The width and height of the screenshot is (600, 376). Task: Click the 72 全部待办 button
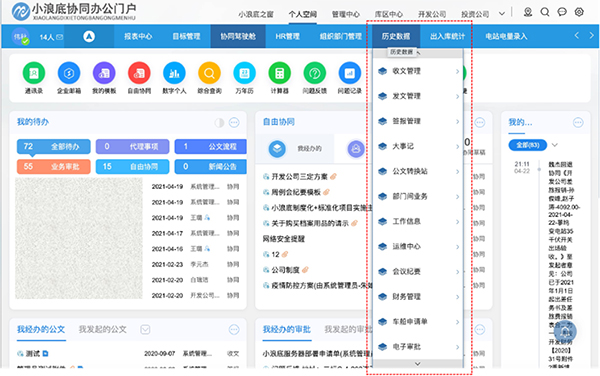pyautogui.click(x=54, y=146)
